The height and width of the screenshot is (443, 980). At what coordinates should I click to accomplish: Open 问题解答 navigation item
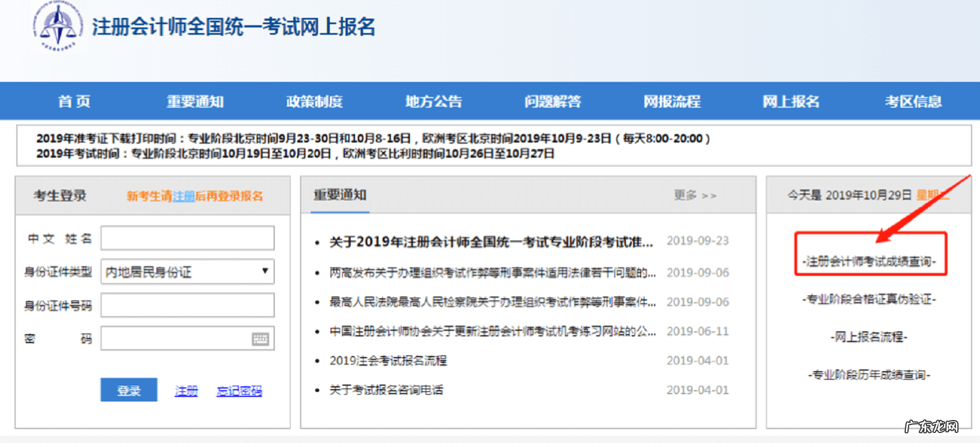tap(552, 102)
